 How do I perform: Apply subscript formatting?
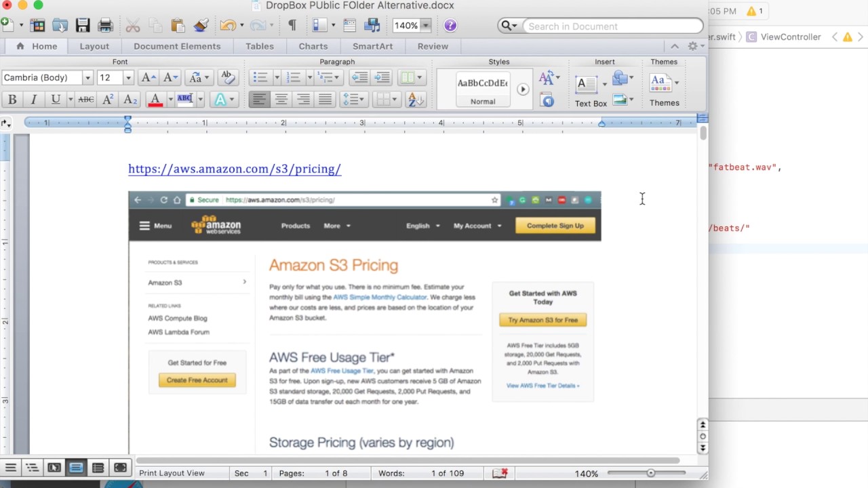click(x=130, y=100)
